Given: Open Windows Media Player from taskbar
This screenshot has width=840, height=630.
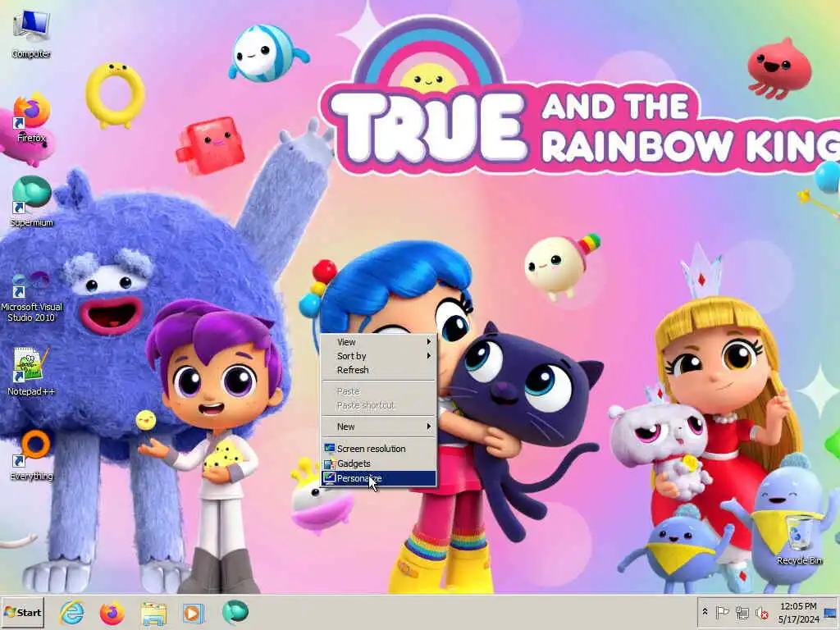Looking at the screenshot, I should point(193,612).
